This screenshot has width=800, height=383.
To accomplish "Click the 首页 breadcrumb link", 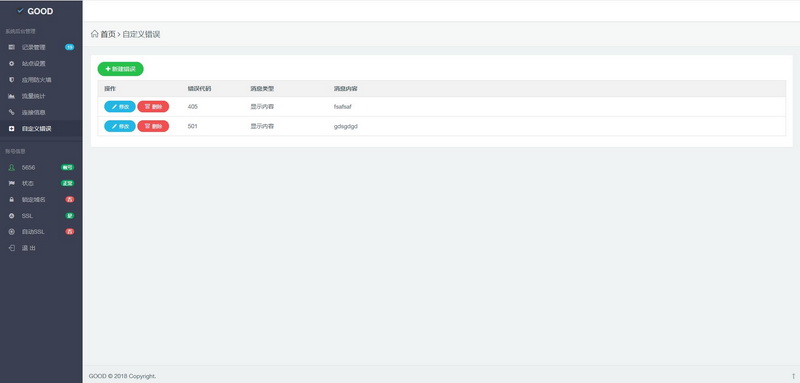I will click(x=108, y=34).
